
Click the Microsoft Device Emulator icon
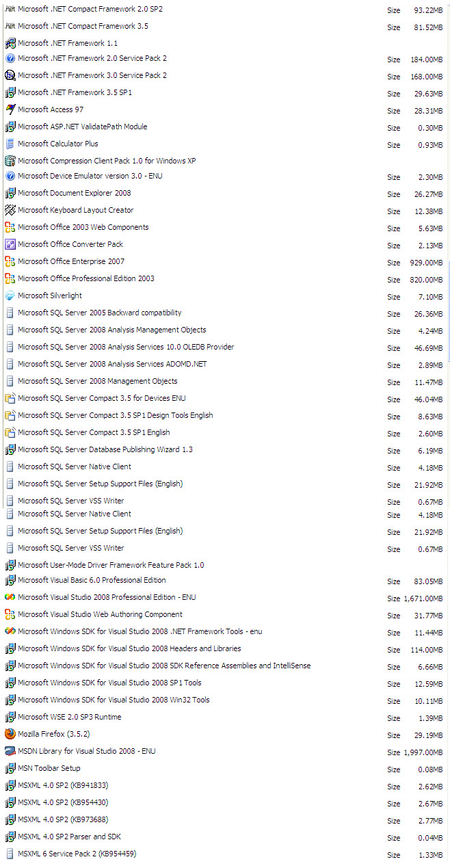click(x=10, y=176)
